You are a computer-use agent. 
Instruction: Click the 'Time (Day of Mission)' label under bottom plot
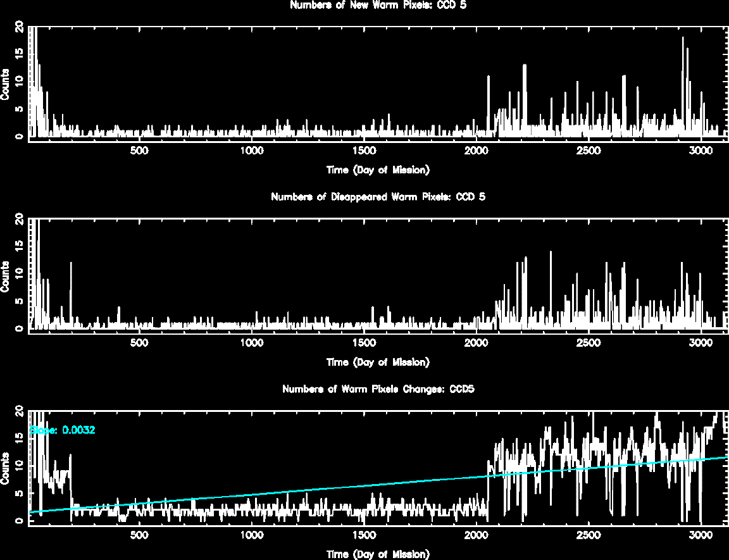[378, 554]
